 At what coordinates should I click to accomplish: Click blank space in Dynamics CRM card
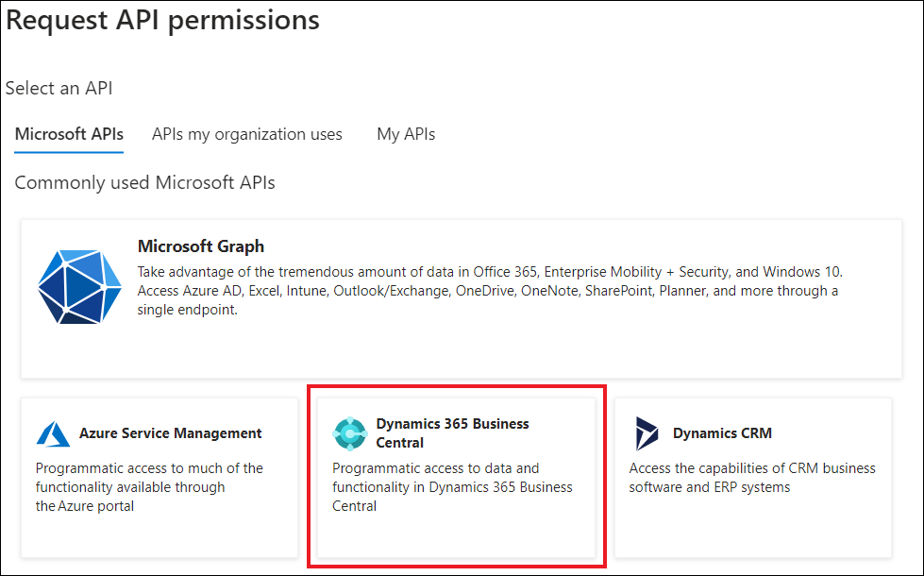tap(753, 528)
